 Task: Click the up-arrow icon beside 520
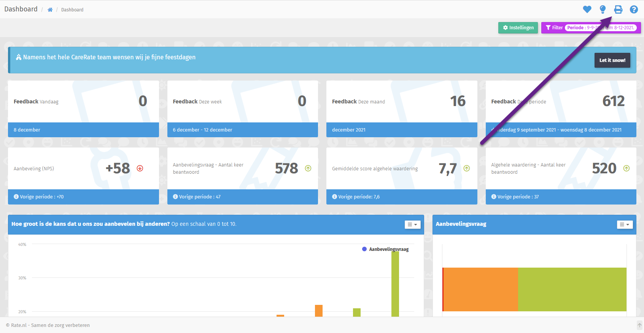[627, 168]
